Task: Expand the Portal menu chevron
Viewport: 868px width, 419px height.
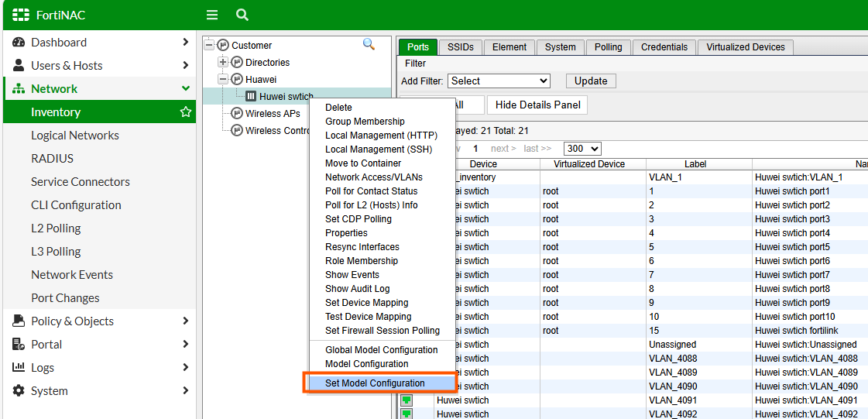Action: (x=186, y=345)
